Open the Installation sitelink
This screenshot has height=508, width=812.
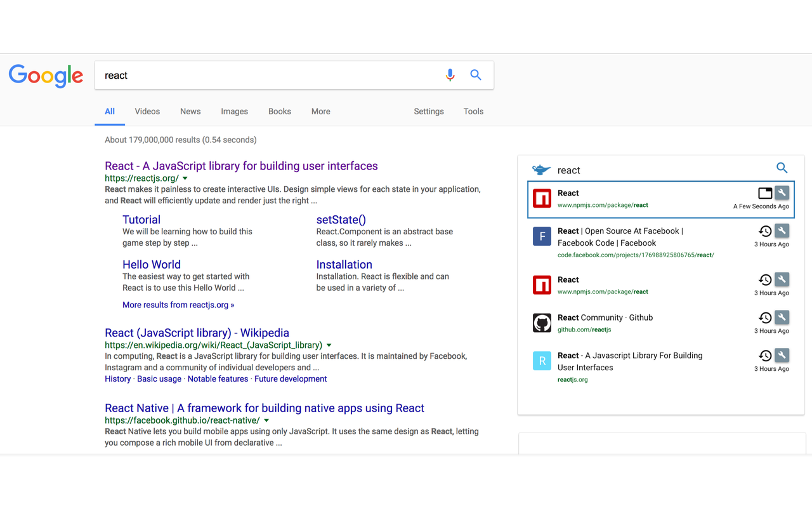click(x=344, y=264)
